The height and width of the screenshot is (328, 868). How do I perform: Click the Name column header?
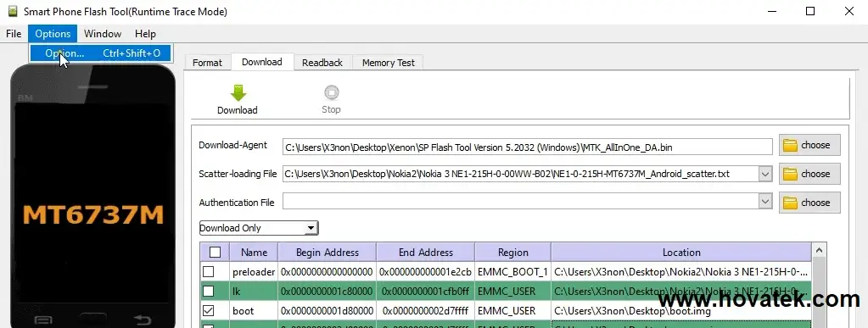pyautogui.click(x=254, y=253)
